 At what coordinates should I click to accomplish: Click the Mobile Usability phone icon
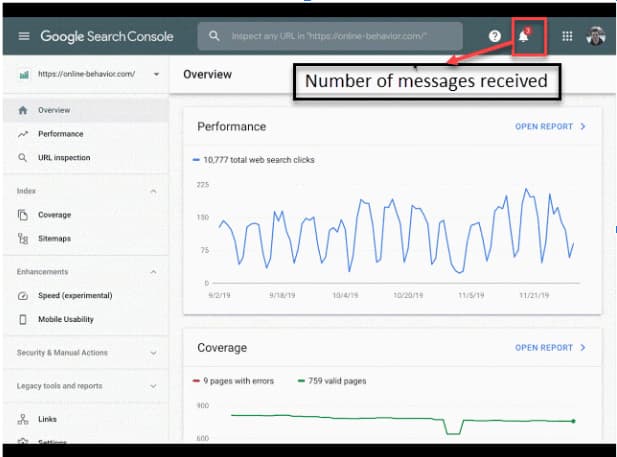point(23,319)
